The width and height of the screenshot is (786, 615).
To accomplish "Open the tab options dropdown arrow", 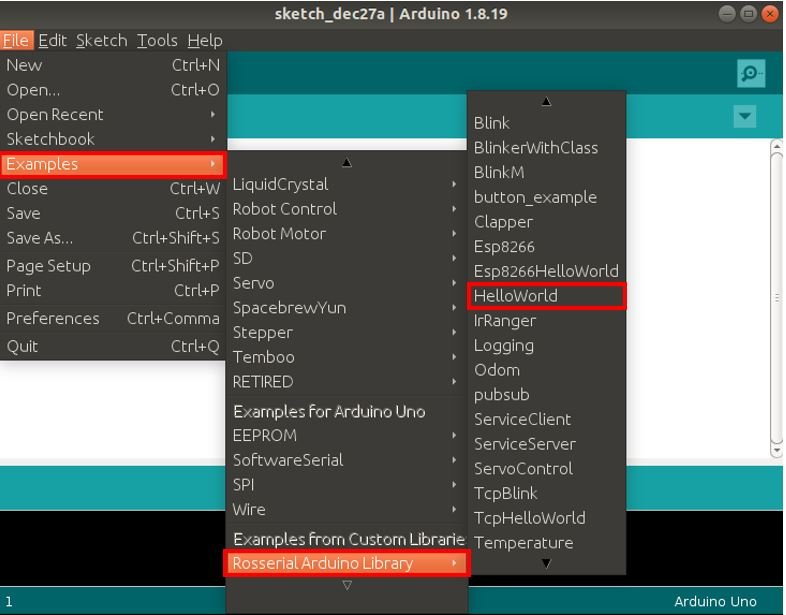I will (744, 117).
